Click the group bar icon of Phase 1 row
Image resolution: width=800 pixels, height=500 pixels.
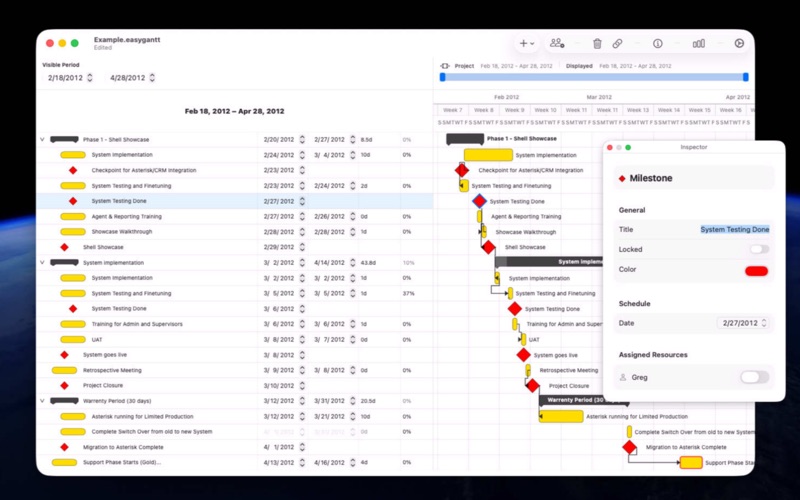[x=64, y=139]
